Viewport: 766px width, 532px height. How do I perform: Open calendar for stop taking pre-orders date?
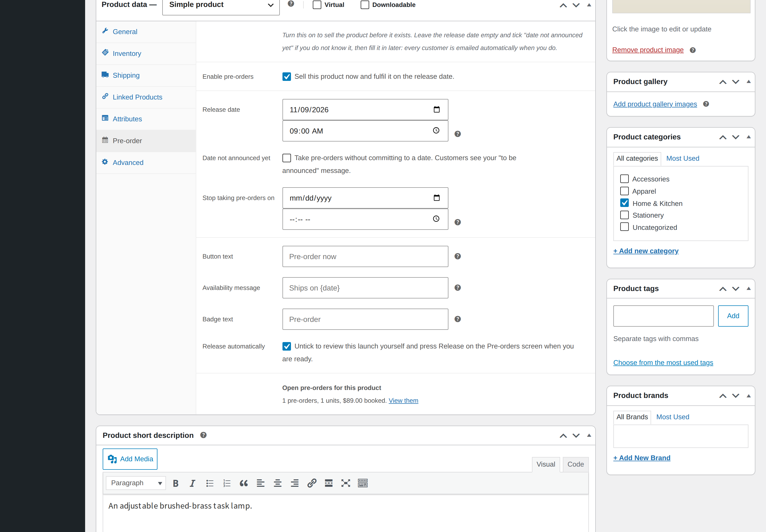click(x=437, y=198)
